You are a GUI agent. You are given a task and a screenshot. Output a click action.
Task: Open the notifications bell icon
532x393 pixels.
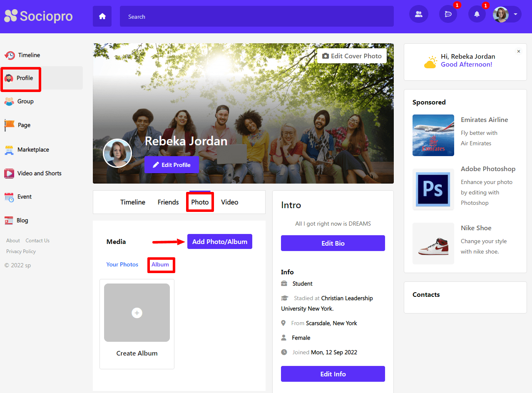click(x=477, y=14)
